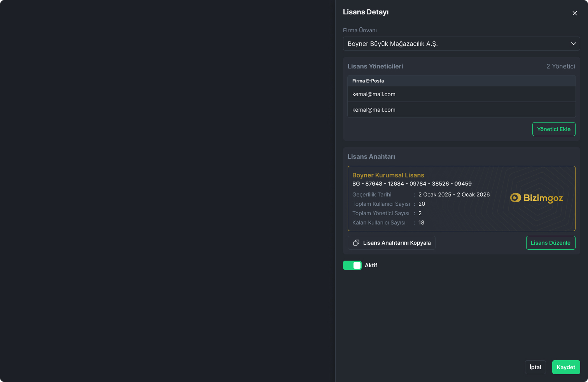Click the 2 Yönetici count label
Screen dimensions: 588x382
(561, 66)
